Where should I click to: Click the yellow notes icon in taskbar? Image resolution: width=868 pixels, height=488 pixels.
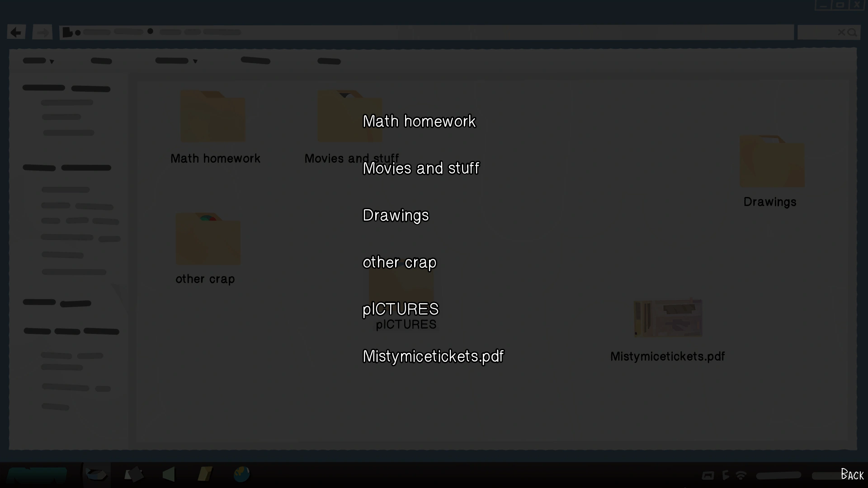coord(205,474)
